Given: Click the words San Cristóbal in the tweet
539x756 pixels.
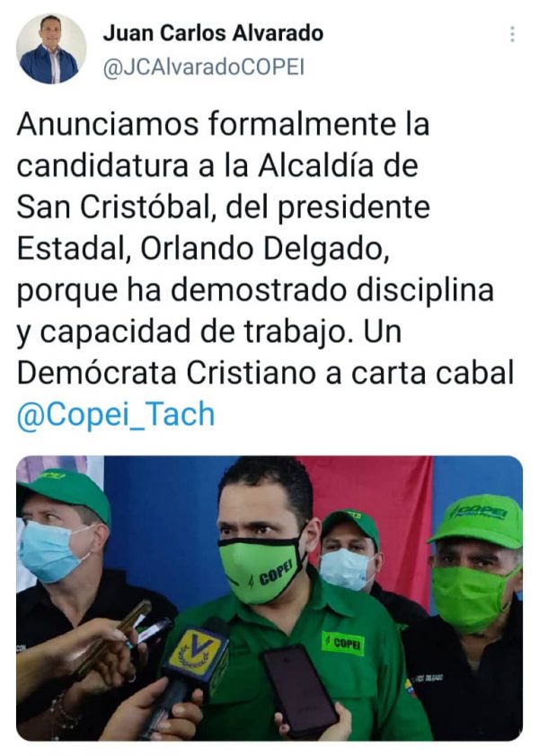Looking at the screenshot, I should click(x=116, y=207).
